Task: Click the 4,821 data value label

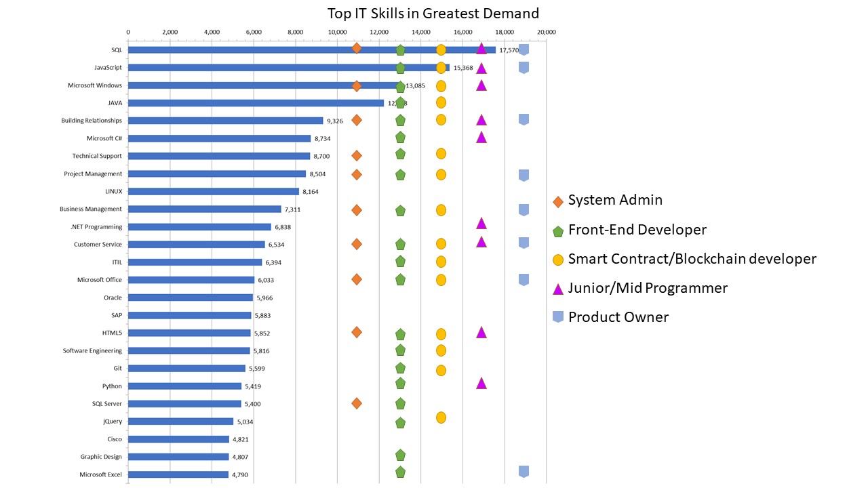Action: 241,439
